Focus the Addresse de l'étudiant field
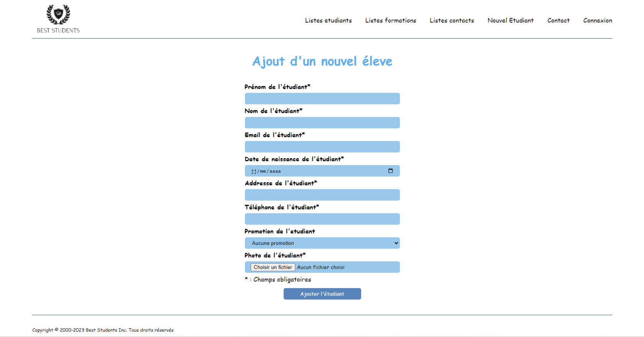The height and width of the screenshot is (337, 644). point(322,195)
